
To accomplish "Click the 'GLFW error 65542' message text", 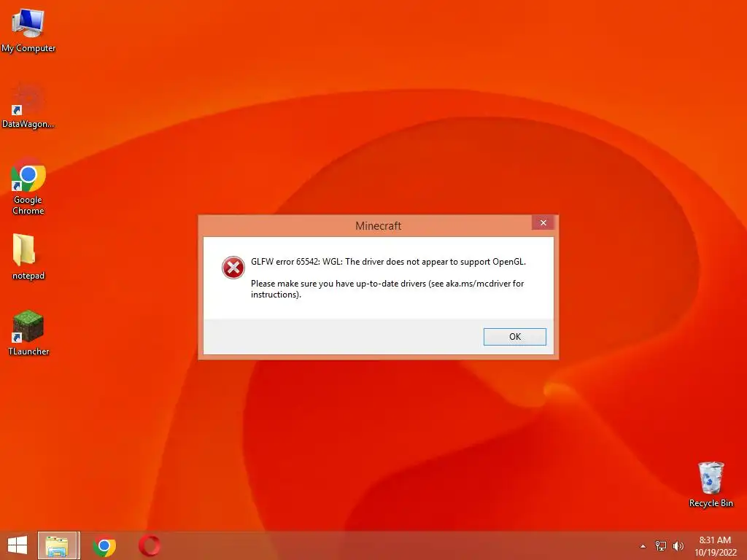I will [x=388, y=262].
